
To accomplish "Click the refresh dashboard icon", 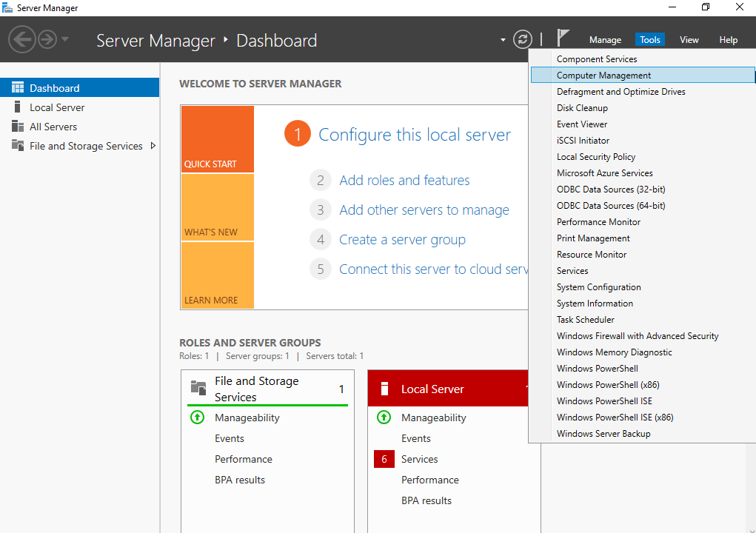I will click(523, 39).
